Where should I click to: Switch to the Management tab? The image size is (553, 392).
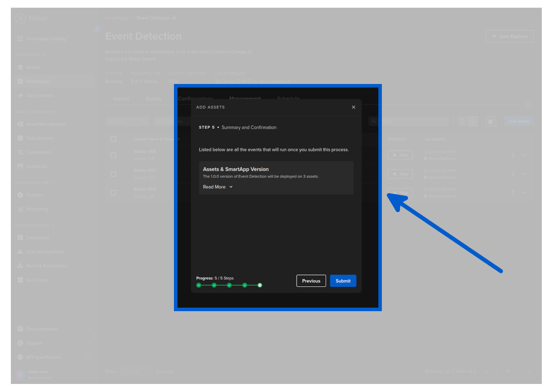[x=245, y=99]
